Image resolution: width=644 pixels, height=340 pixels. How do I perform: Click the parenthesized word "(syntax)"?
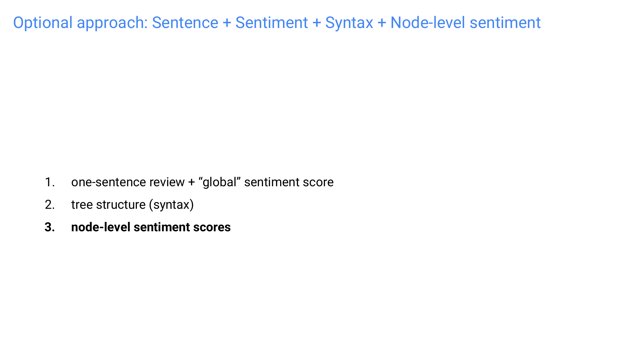tap(171, 205)
